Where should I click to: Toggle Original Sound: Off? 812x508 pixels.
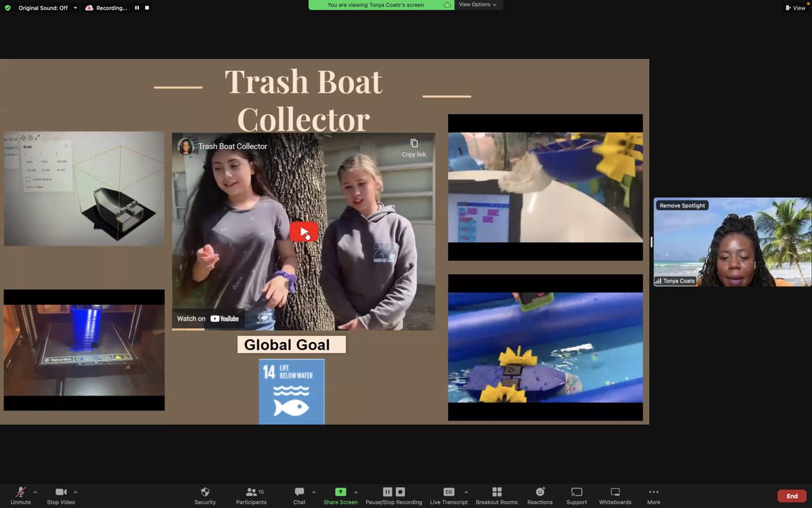43,8
